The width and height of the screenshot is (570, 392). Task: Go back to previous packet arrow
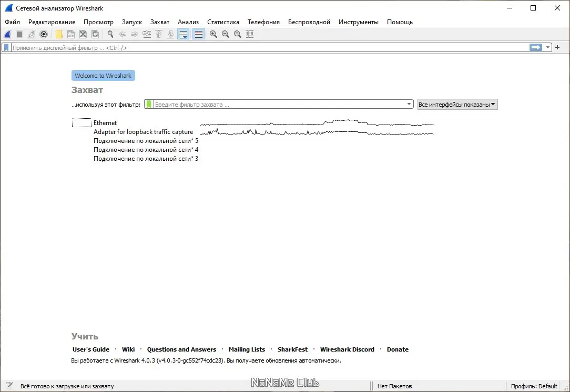tap(123, 34)
